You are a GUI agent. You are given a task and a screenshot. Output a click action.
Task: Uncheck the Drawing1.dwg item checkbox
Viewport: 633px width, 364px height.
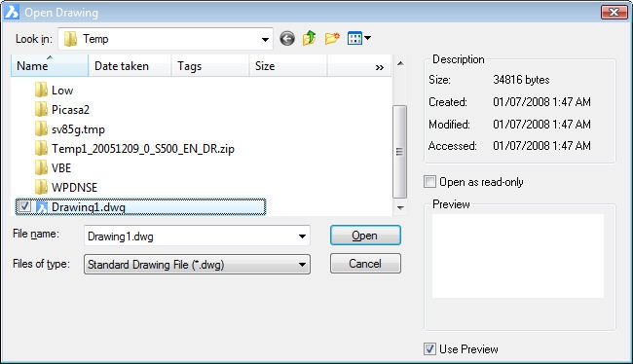24,206
